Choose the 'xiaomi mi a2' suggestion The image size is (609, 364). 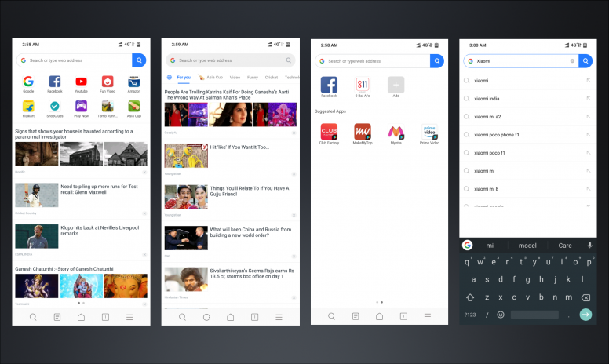click(528, 116)
